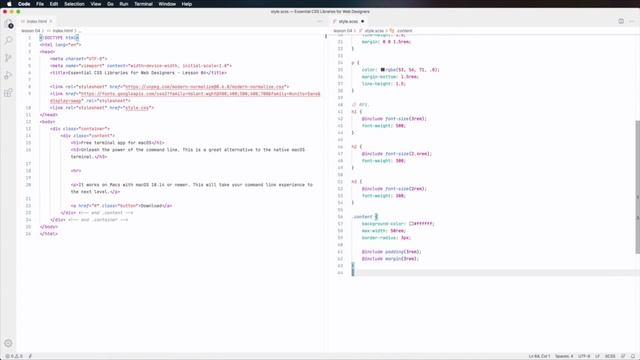
Task: Click the 'Free terminal app for macOS' h1 line
Action: [x=118, y=143]
